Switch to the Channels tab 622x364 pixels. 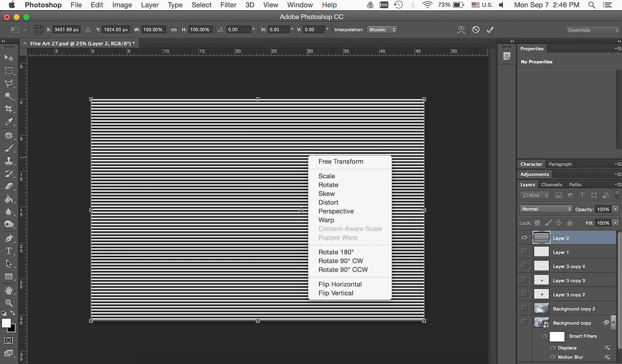tap(552, 185)
